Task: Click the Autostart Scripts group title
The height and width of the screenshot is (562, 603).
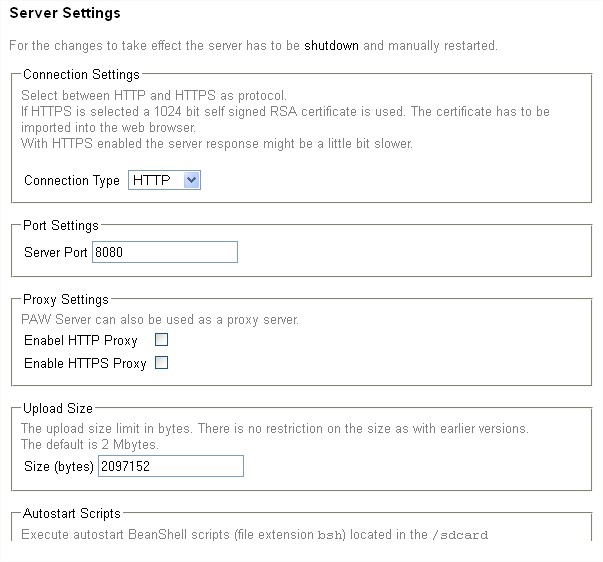Action: 71,514
